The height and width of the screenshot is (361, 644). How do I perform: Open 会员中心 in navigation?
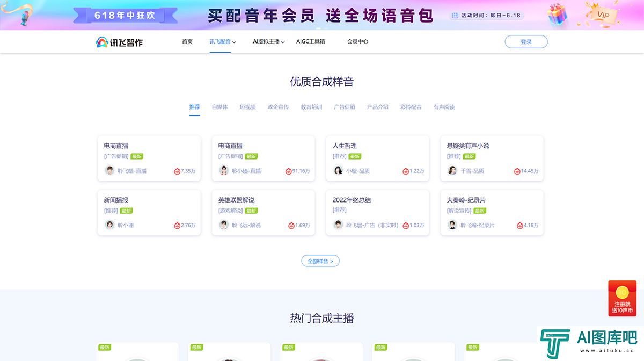point(357,41)
